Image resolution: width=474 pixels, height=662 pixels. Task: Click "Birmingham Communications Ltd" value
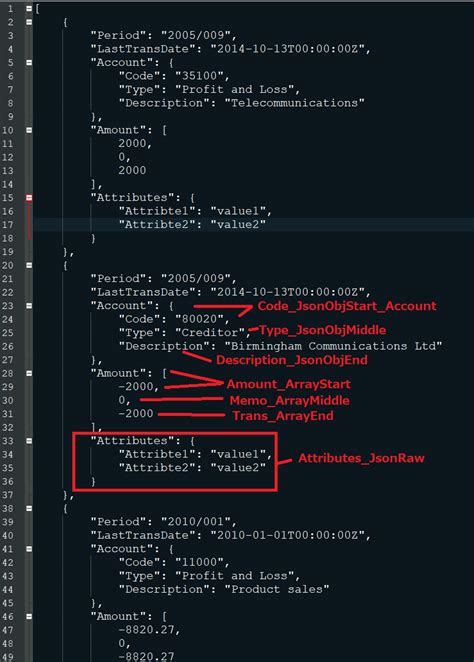[333, 346]
